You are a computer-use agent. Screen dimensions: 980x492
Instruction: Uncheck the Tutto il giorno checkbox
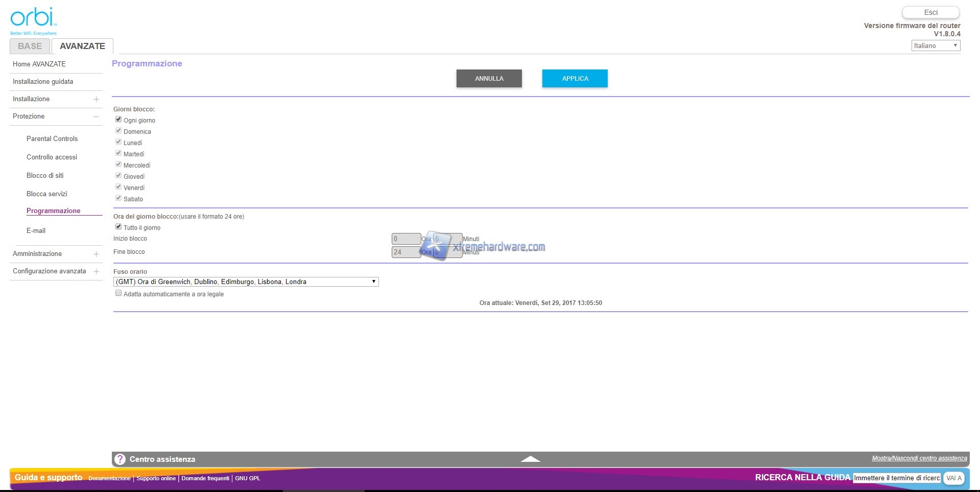pyautogui.click(x=118, y=227)
